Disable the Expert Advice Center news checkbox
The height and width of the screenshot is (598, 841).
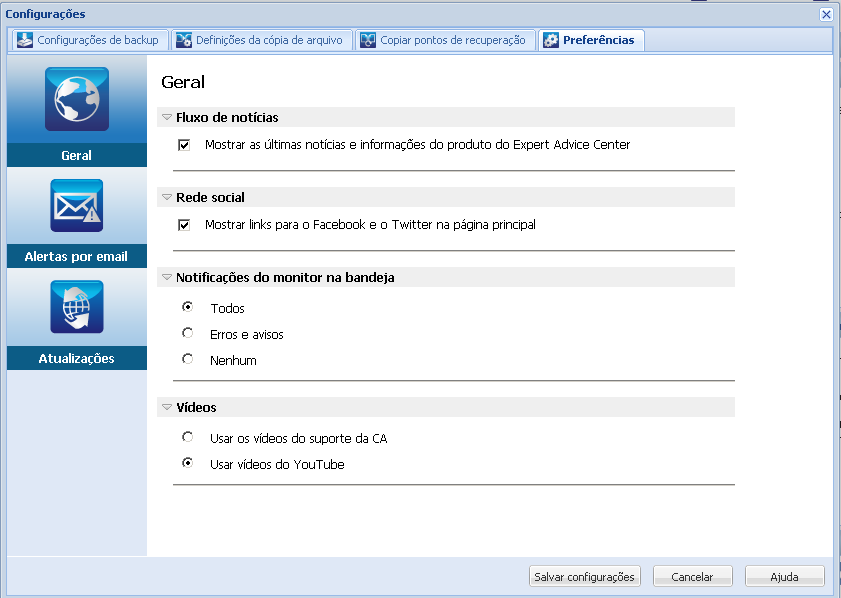tap(184, 145)
